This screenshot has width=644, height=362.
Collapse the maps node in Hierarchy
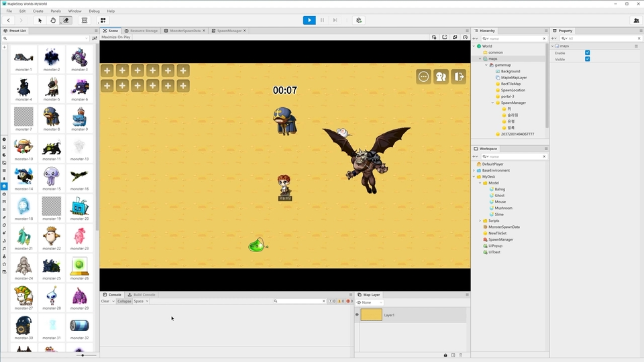[480, 59]
